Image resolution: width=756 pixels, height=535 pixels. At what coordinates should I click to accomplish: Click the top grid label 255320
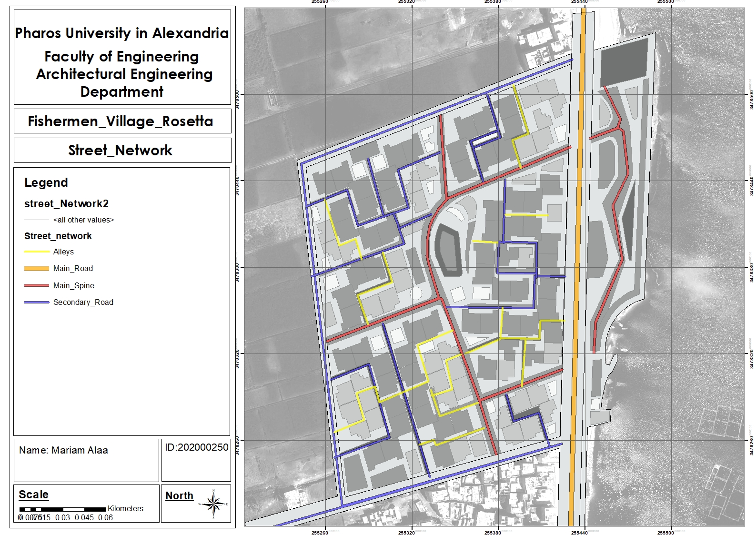coord(406,2)
